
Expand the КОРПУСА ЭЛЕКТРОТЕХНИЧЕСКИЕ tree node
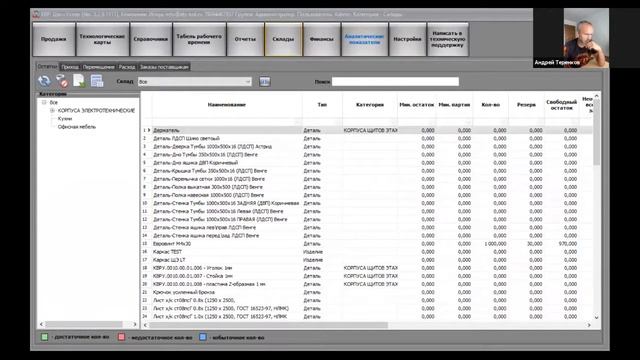click(52, 111)
